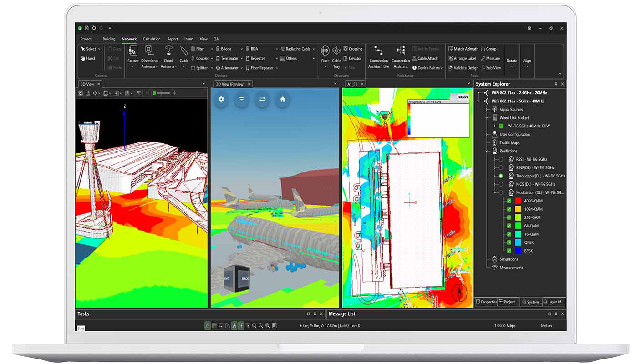Image resolution: width=641 pixels, height=364 pixels.
Task: Place a Riser structure
Action: point(325,56)
